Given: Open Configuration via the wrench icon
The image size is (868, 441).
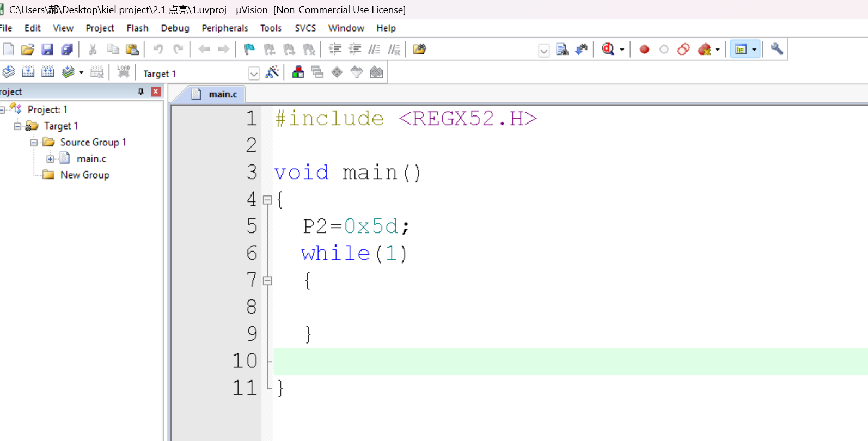Looking at the screenshot, I should click(777, 50).
